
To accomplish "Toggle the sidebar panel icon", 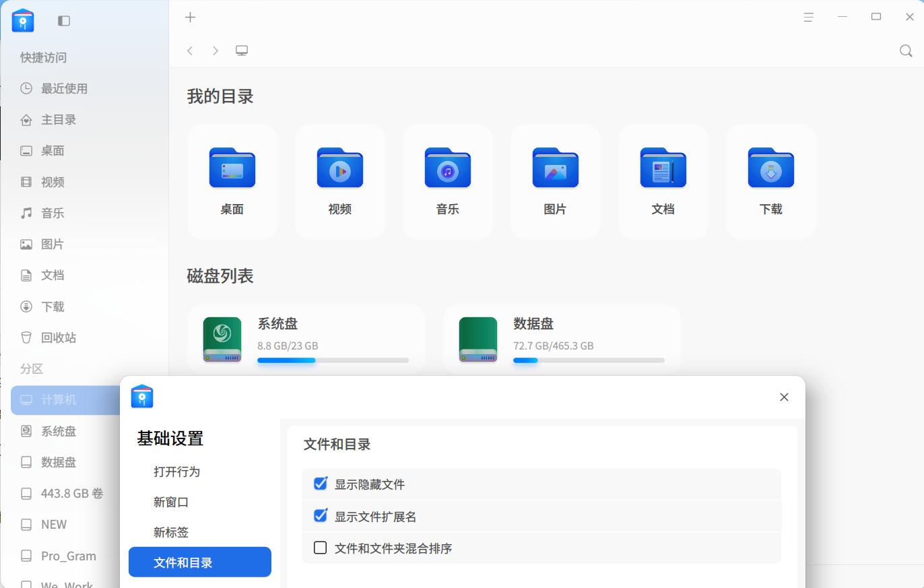I will 64,21.
